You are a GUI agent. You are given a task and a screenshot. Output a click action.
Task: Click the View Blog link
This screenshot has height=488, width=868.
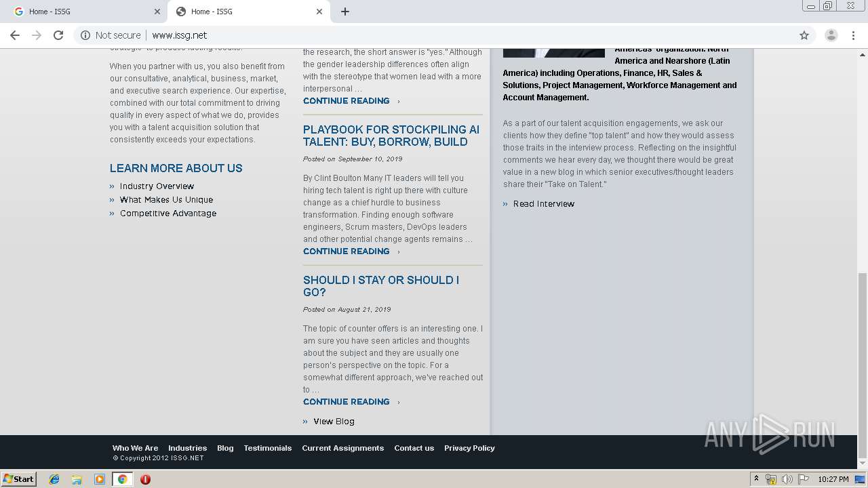[334, 422]
